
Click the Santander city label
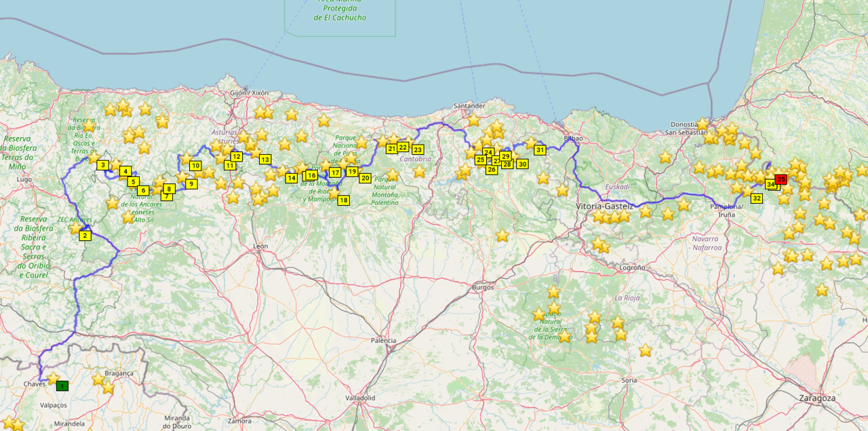tap(469, 106)
